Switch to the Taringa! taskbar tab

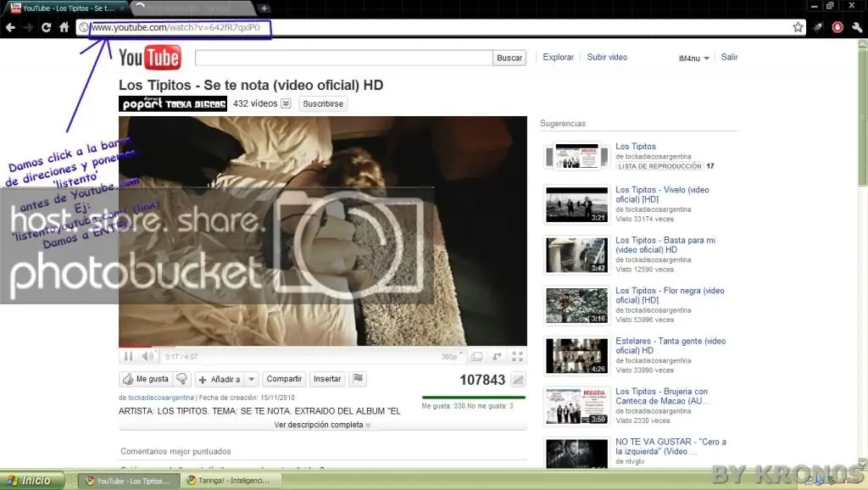click(231, 480)
